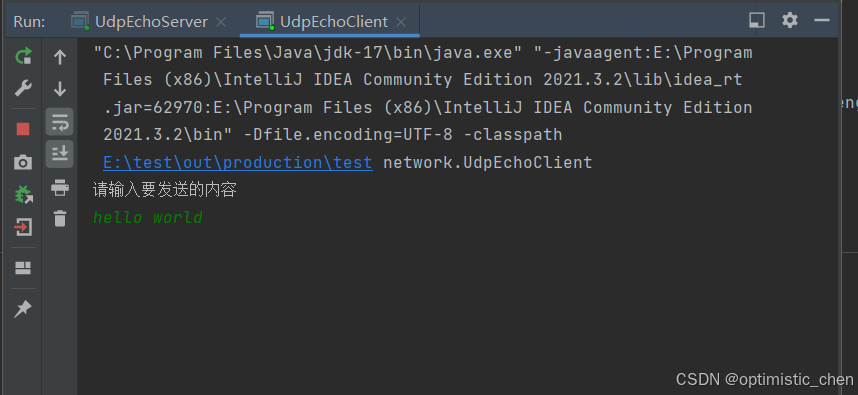Jump up the stack trace arrow
Viewport: 858px width, 395px height.
point(60,57)
